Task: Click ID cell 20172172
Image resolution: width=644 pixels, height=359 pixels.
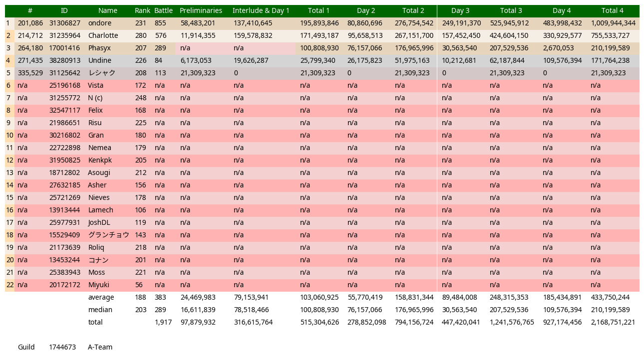Action: [x=65, y=285]
